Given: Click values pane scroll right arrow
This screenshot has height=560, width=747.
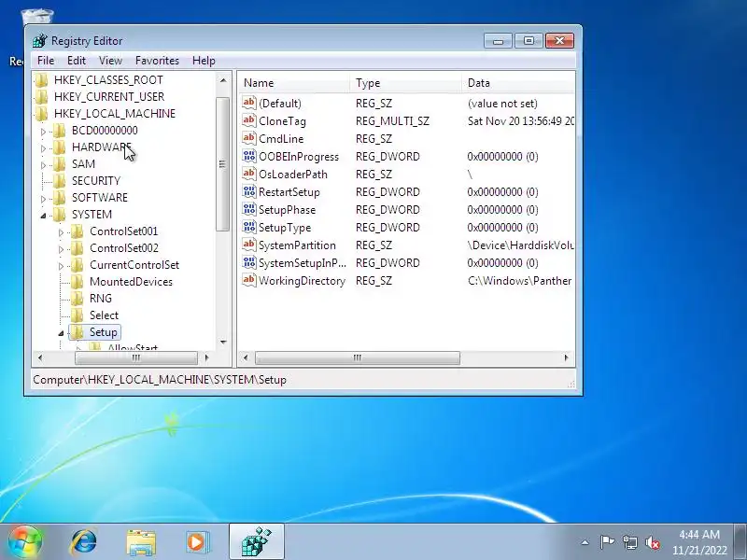Looking at the screenshot, I should (567, 357).
